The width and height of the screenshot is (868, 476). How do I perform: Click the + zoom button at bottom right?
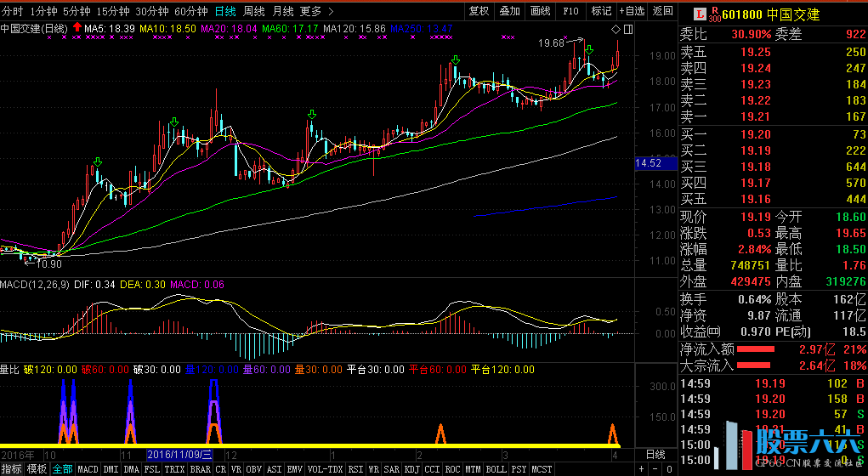(642, 469)
